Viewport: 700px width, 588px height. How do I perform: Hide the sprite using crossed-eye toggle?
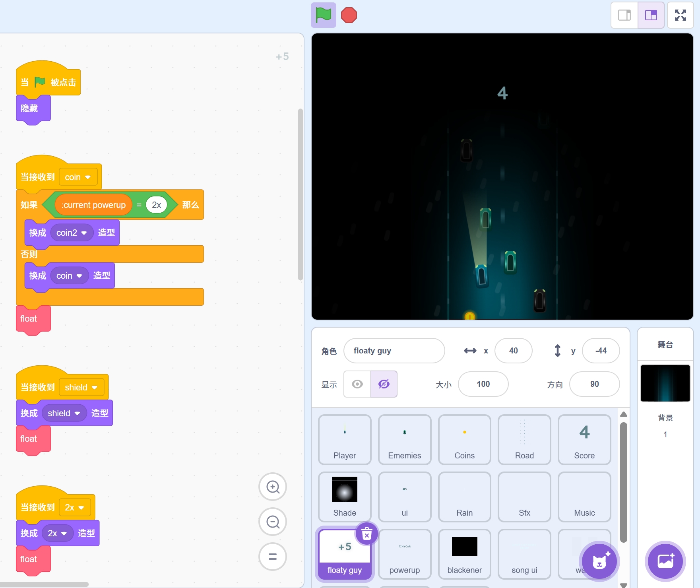tap(384, 384)
